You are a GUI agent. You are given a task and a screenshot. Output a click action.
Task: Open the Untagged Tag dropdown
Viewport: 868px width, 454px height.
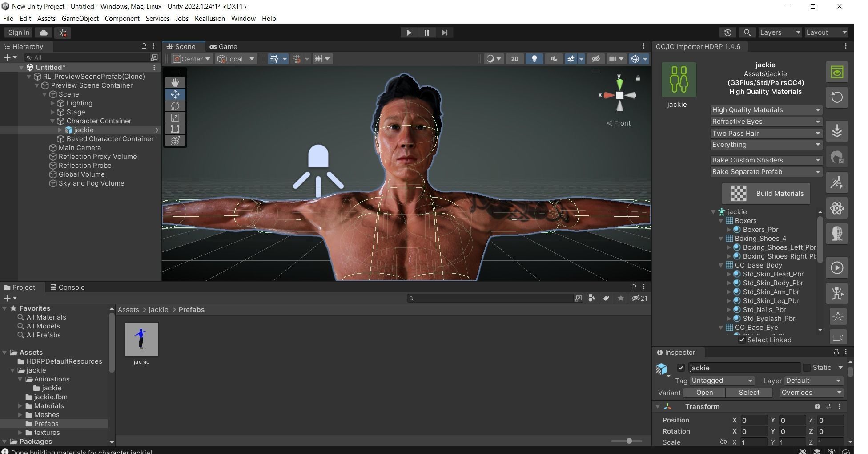[x=722, y=381]
